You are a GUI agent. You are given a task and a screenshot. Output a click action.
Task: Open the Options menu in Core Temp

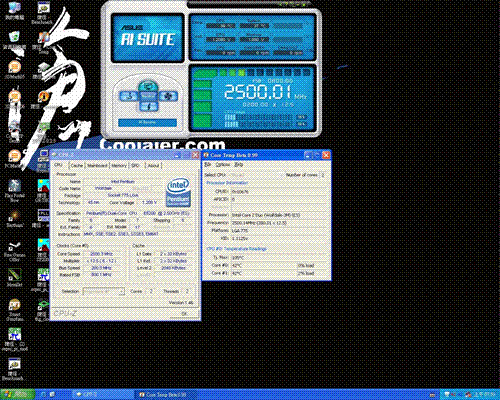click(x=222, y=165)
